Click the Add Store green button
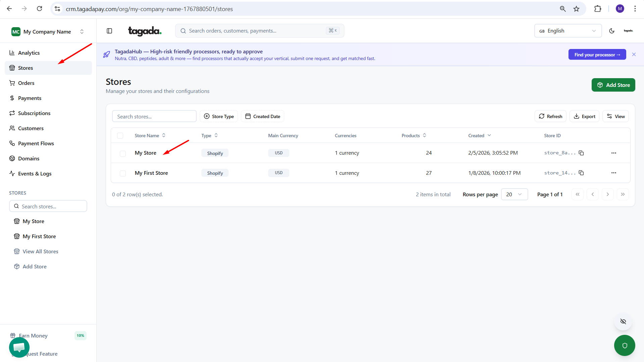Image resolution: width=644 pixels, height=362 pixels. 613,85
